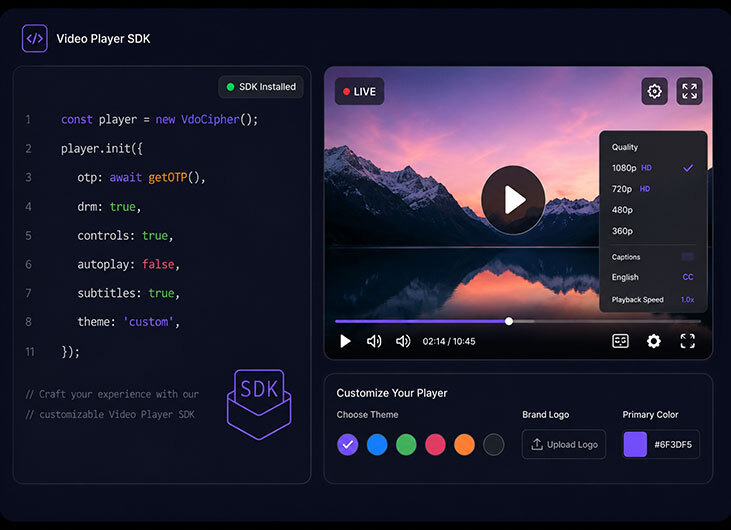This screenshot has height=530, width=731.
Task: Click the upload arrow icon
Action: tap(537, 444)
